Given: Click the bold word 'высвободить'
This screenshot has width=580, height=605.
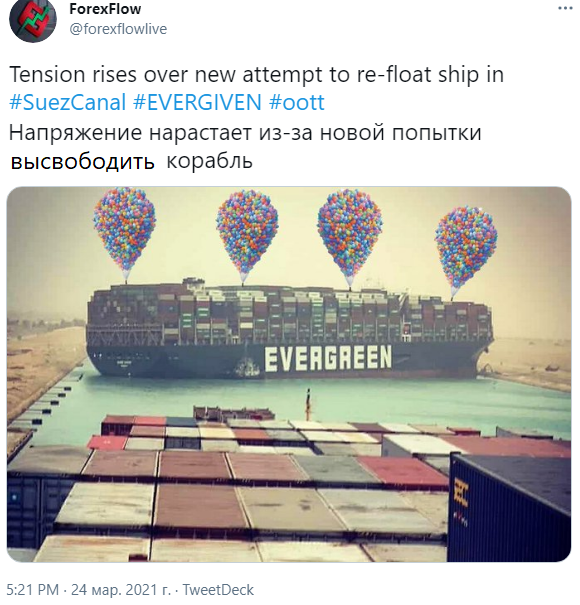Looking at the screenshot, I should point(82,162).
